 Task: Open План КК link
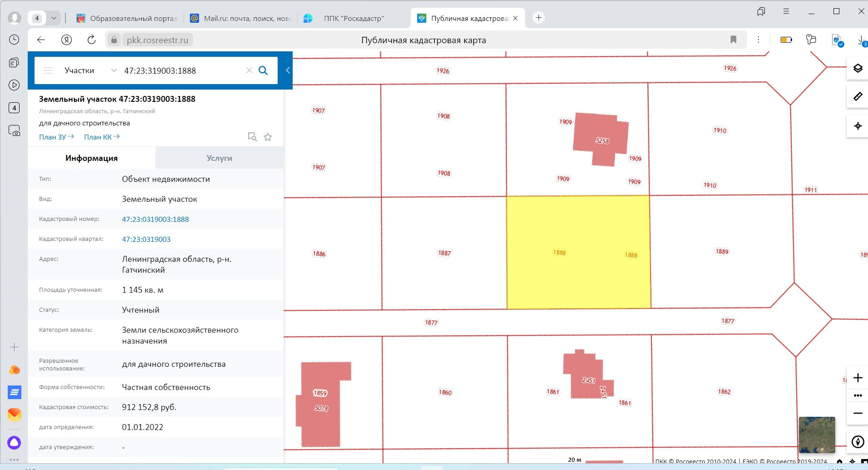click(x=102, y=137)
